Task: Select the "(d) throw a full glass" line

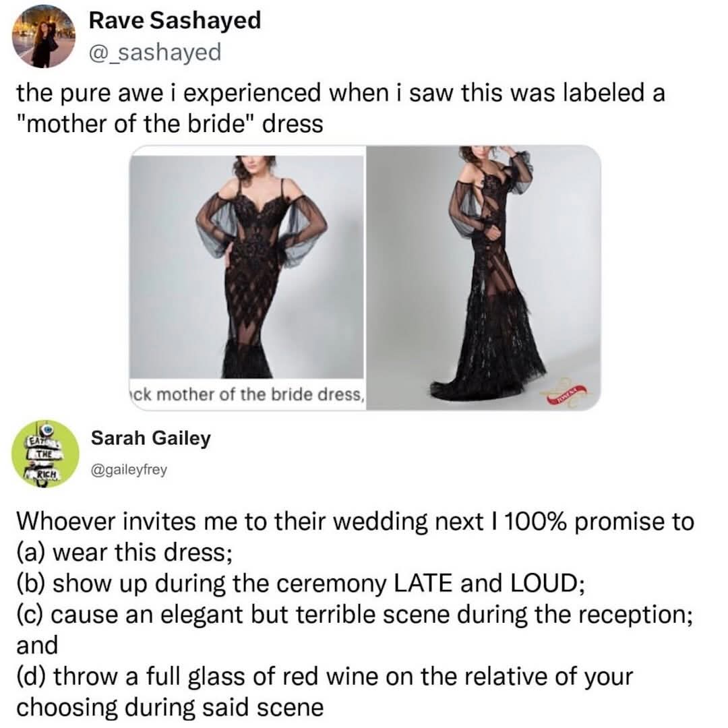Action: (x=324, y=677)
